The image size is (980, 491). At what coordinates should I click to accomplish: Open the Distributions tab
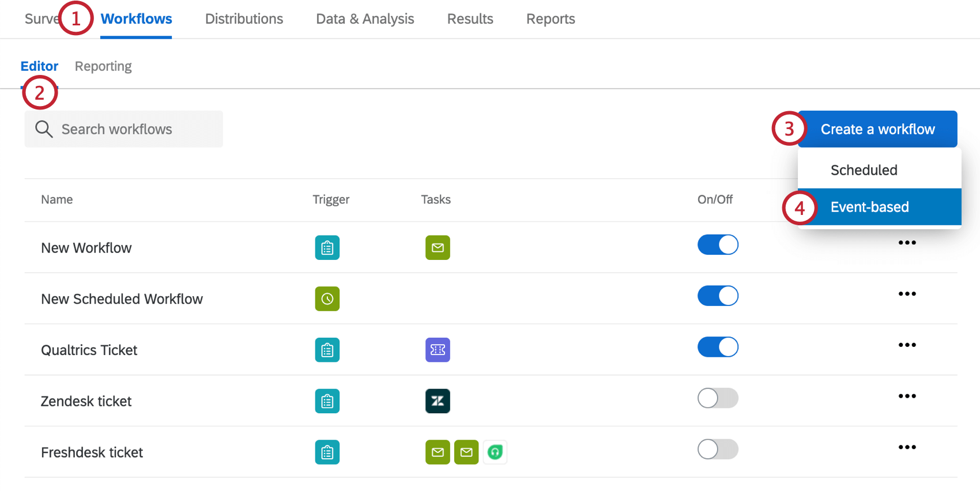point(244,18)
